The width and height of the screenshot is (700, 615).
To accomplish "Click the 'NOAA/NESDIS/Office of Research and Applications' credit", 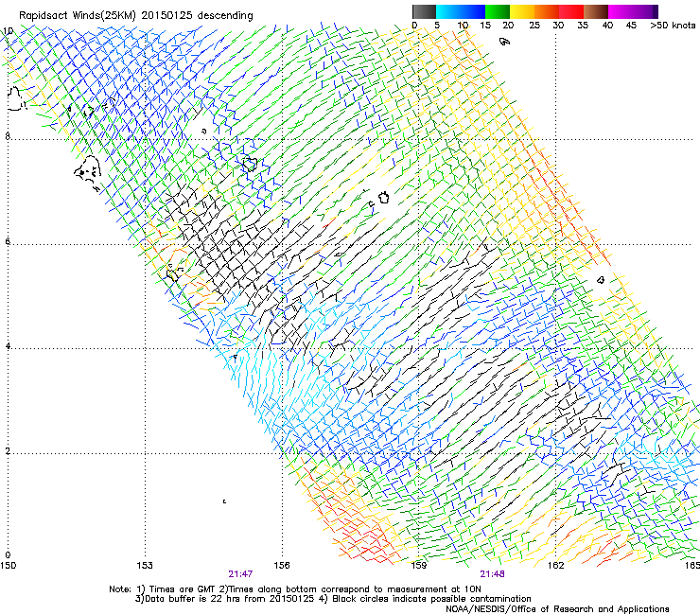I will point(557,609).
